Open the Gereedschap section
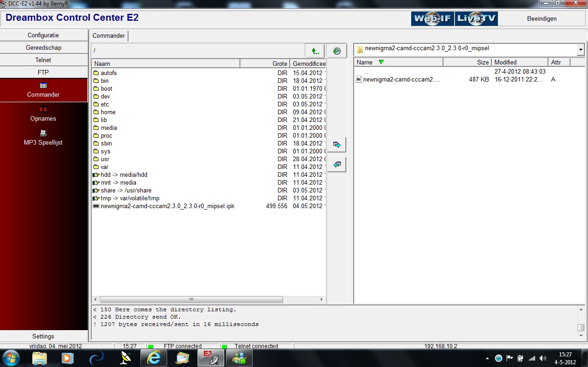588x367 pixels. (43, 48)
